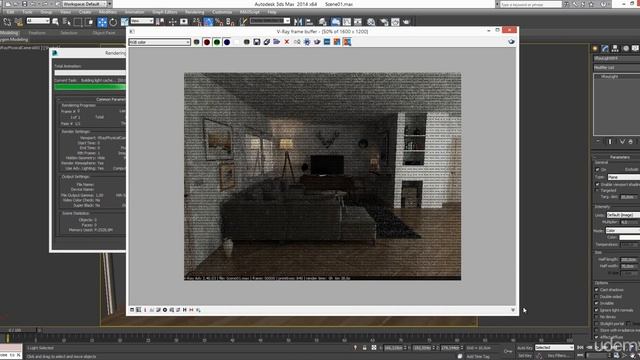
Task: Switch VFB to green channel
Action: click(217, 42)
